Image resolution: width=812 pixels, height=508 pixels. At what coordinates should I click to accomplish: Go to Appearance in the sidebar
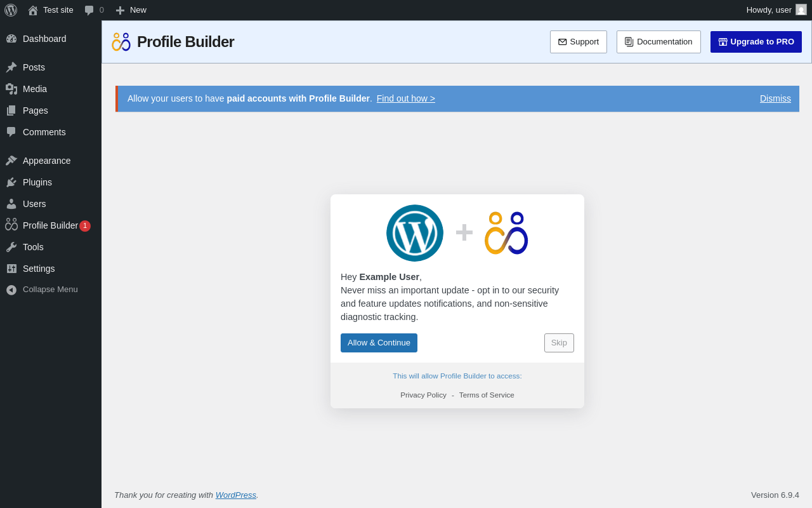[51, 161]
